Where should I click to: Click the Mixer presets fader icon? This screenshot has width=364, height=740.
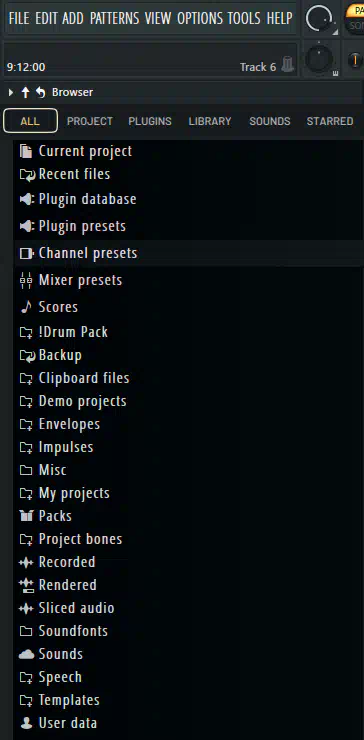(x=26, y=280)
